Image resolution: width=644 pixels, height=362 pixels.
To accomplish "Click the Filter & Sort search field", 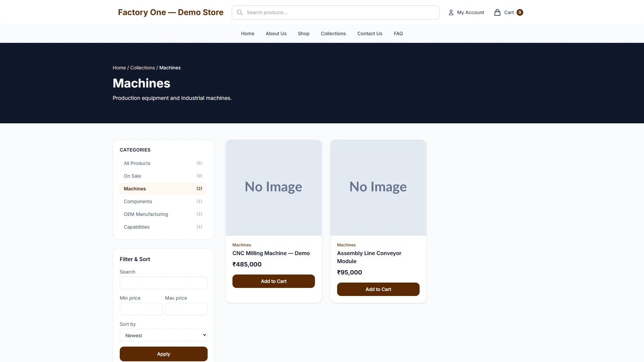I will [x=164, y=283].
